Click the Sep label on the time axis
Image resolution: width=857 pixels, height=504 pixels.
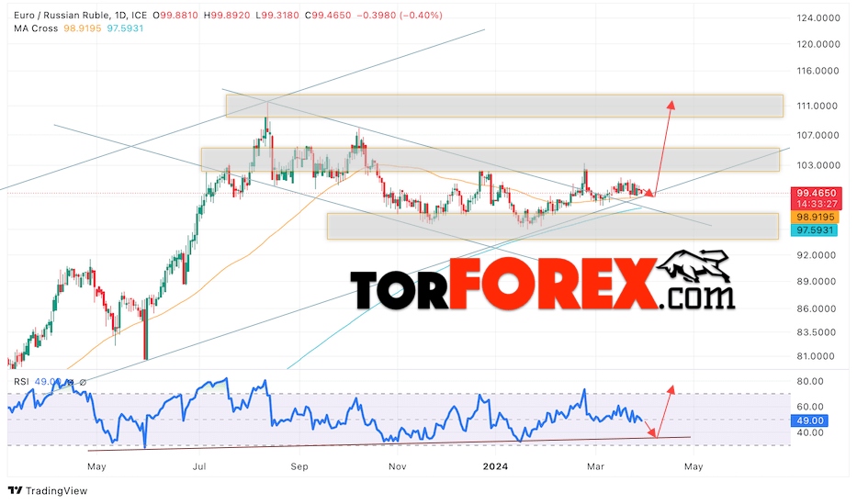point(299,467)
